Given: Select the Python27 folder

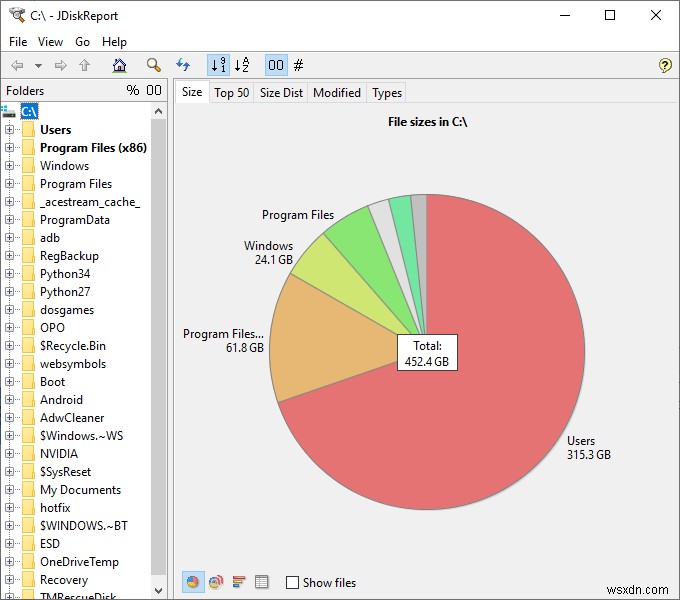Looking at the screenshot, I should (65, 292).
